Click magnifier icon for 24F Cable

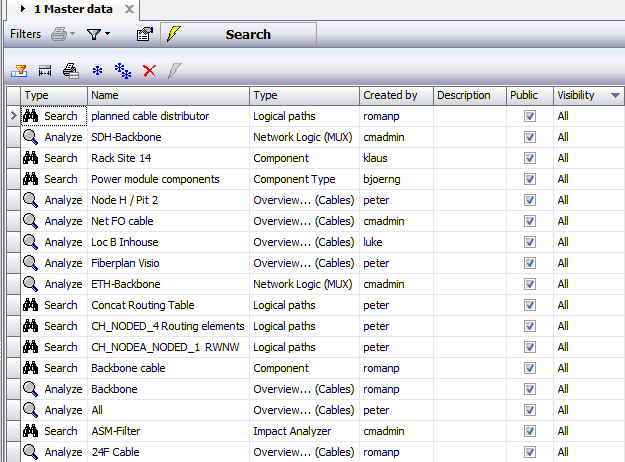click(30, 452)
